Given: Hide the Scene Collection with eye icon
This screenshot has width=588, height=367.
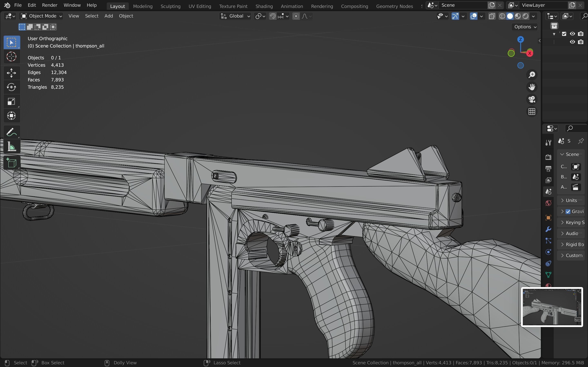Looking at the screenshot, I should pyautogui.click(x=572, y=34).
